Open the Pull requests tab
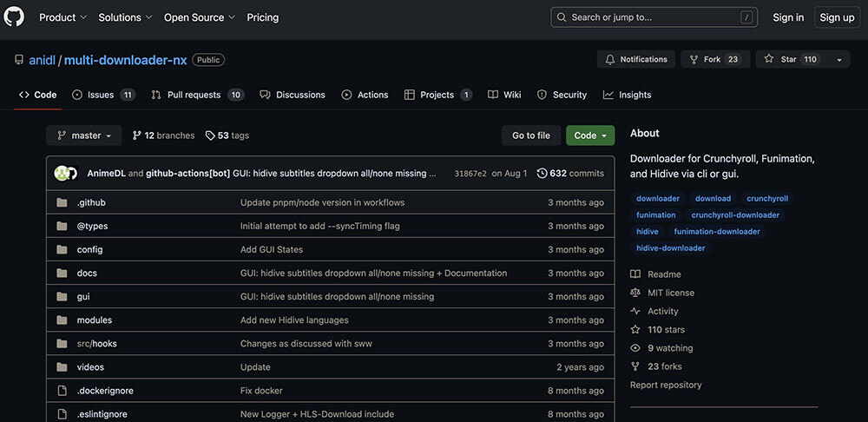This screenshot has height=422, width=868. (197, 95)
